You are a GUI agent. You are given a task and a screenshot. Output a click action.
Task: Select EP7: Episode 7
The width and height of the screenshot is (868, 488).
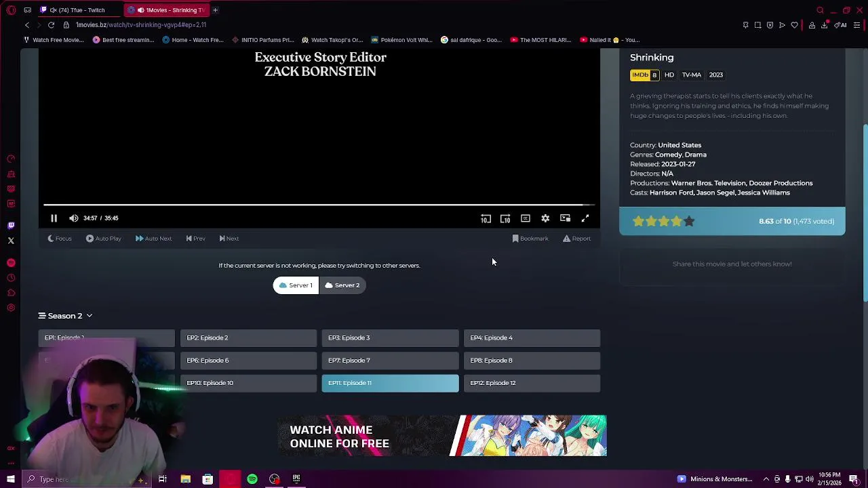(390, 361)
